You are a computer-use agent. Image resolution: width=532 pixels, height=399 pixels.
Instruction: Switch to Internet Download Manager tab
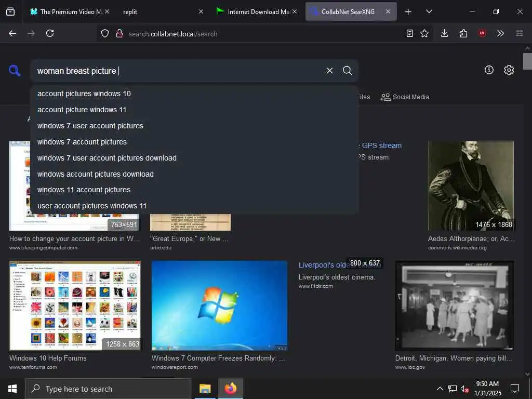(257, 11)
